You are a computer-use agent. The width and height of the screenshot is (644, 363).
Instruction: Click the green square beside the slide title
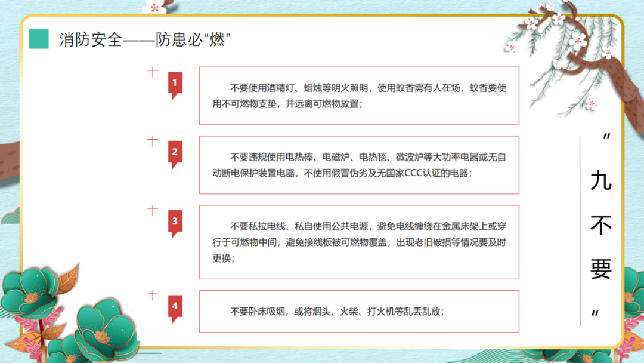coord(39,39)
